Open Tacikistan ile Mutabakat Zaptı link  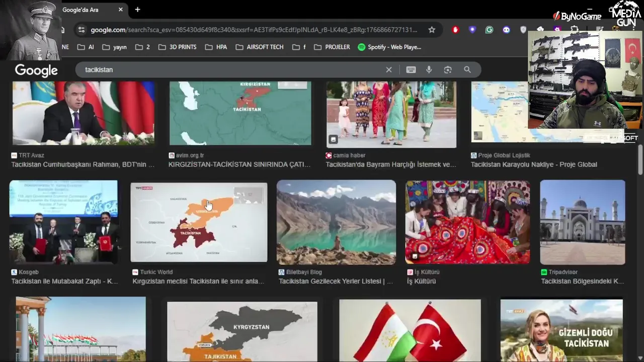[65, 281]
